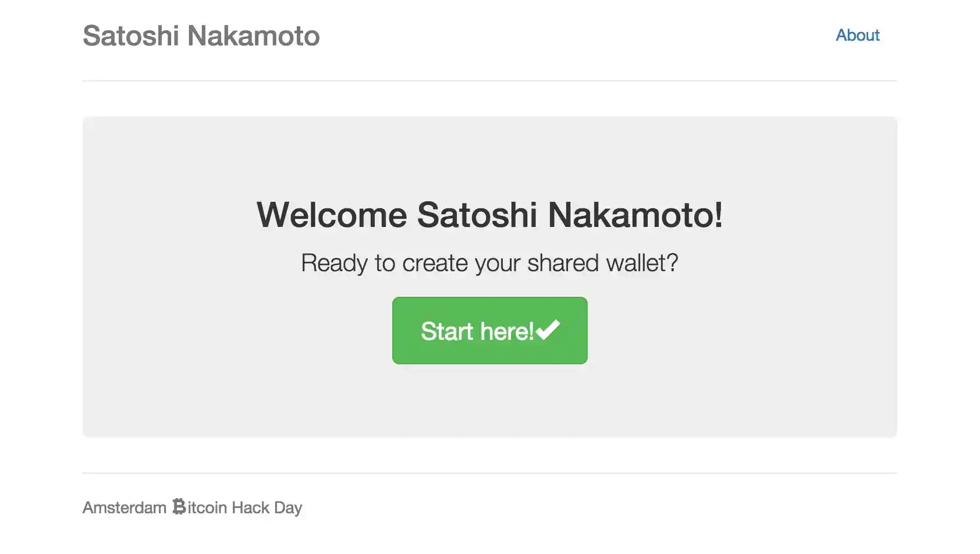Click the 'Ready to create your shared wallet?' text
The height and width of the screenshot is (554, 980).
tap(489, 263)
